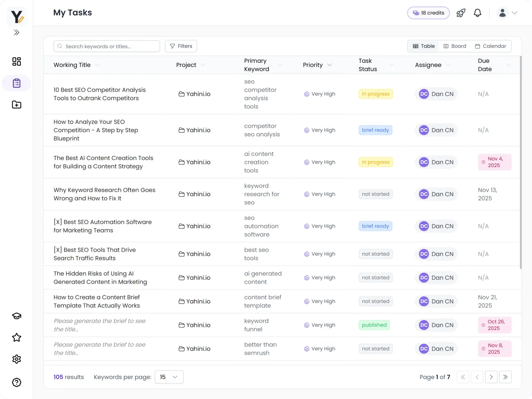The width and height of the screenshot is (532, 399).
Task: Open the Filters panel
Action: click(x=181, y=46)
